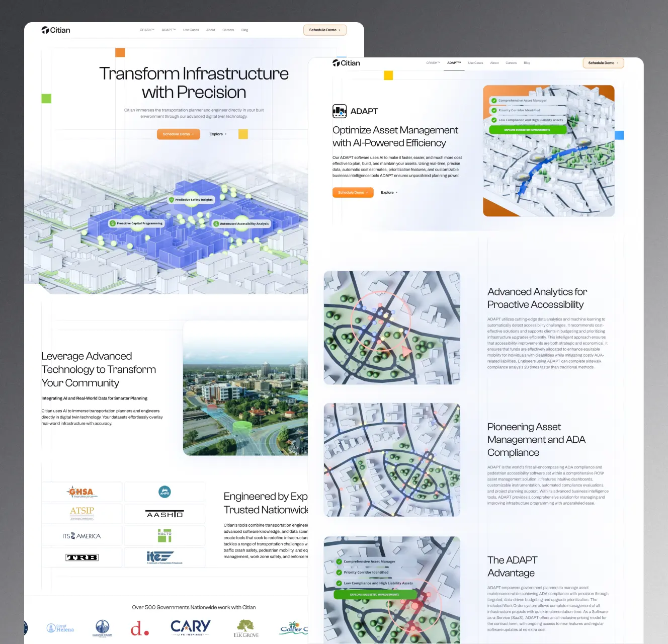
Task: Select the active ADAPT™ tab on the right page
Action: pyautogui.click(x=454, y=63)
